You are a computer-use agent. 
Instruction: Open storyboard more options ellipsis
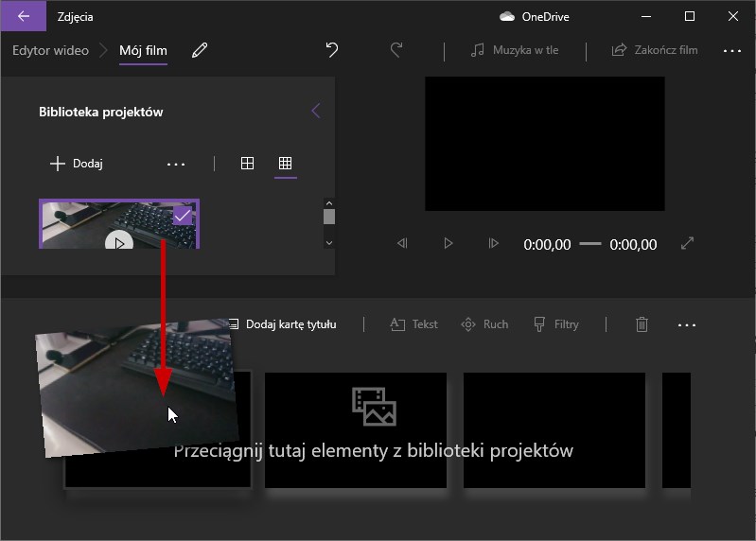687,325
